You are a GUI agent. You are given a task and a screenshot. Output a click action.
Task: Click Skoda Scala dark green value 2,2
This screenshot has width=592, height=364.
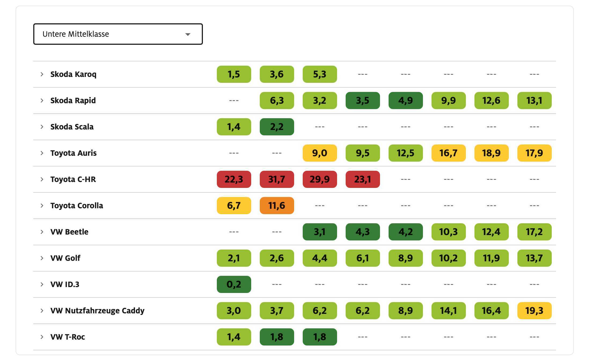tap(277, 127)
